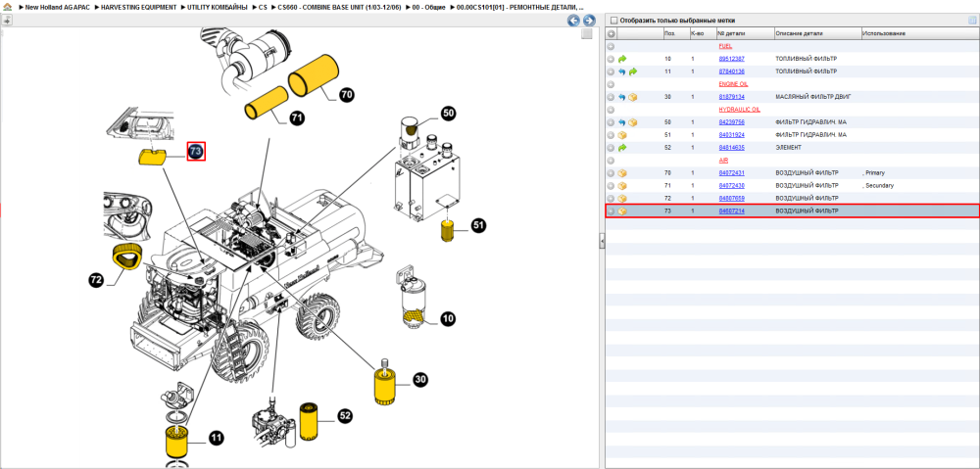Screen dimensions: 980x469
Task: Open the column settings icon above the parts table
Action: (972, 21)
